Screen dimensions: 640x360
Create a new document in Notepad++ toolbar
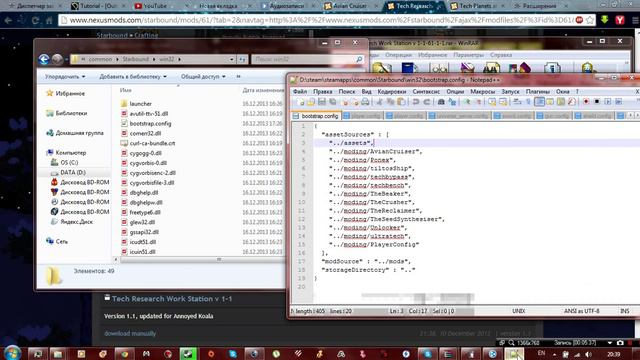tap(301, 102)
